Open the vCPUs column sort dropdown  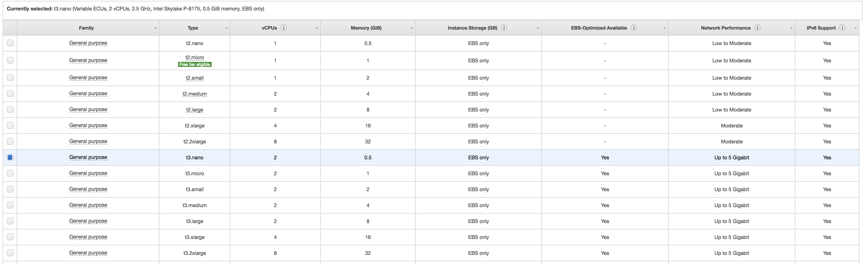tap(316, 28)
